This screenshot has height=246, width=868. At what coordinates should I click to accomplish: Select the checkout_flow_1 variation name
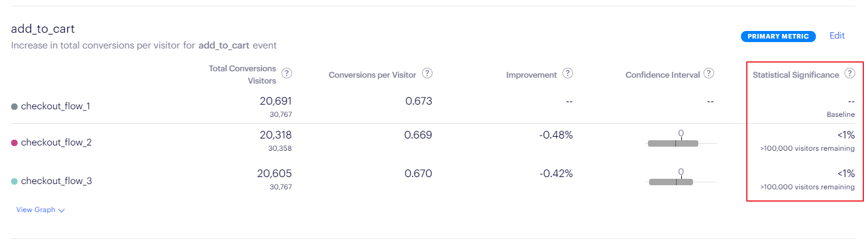click(56, 106)
